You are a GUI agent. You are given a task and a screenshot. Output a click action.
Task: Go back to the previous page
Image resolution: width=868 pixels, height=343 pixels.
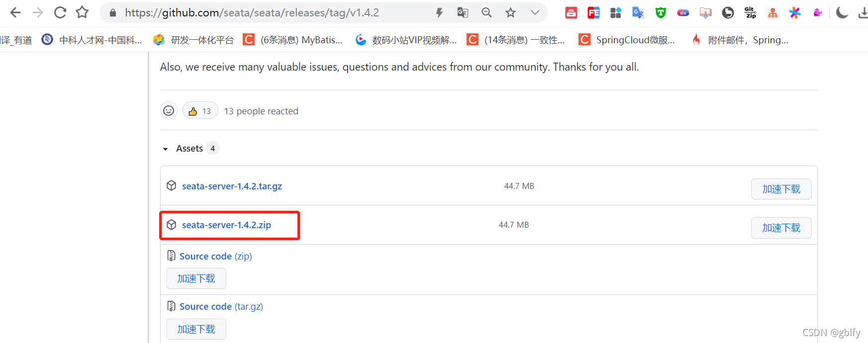tap(15, 12)
